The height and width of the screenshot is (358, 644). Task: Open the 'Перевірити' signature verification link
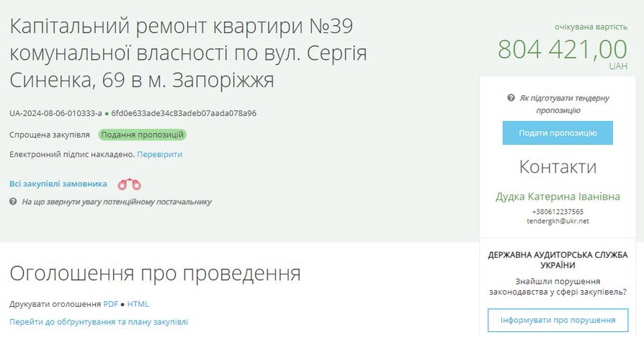(160, 154)
